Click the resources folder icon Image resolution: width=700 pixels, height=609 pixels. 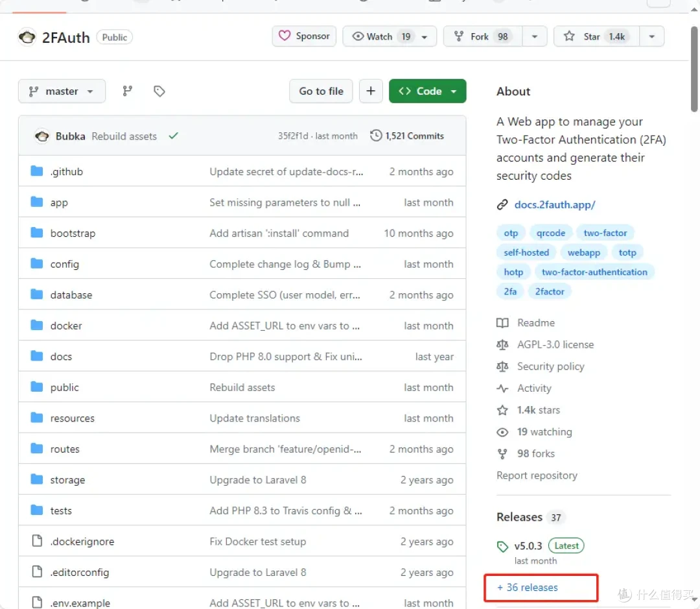(36, 418)
